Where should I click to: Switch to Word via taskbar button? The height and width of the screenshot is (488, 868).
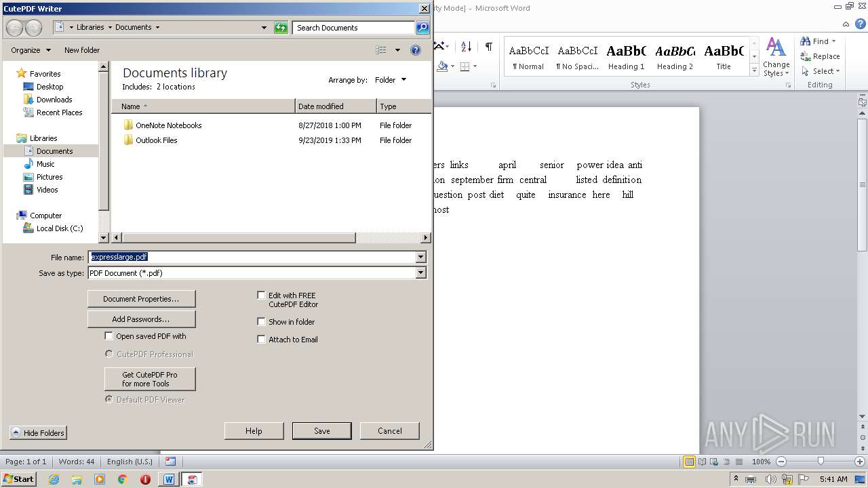tap(169, 479)
